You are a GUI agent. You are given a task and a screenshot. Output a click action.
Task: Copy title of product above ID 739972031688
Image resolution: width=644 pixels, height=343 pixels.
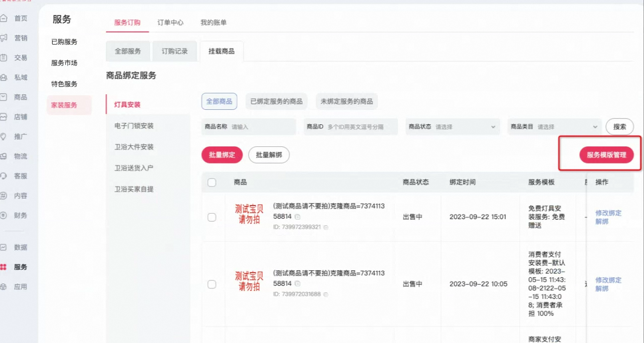point(297,284)
